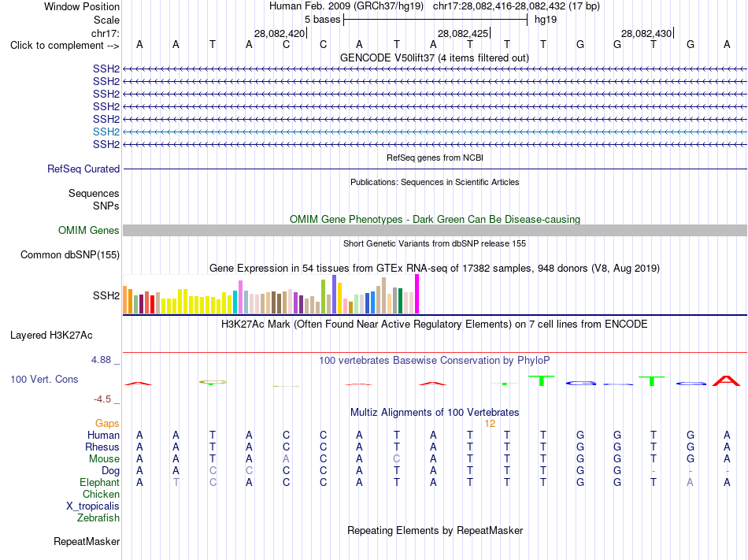748x560 pixels.
Task: Click the Multiz Alignments of 100 Vertebrates title
Action: 435,412
